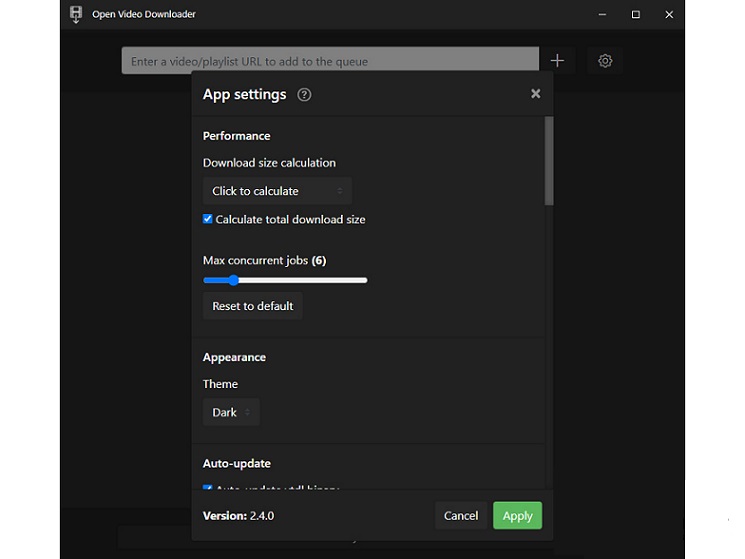Minimize the Open Video Downloader window
Image resolution: width=745 pixels, height=559 pixels.
pos(602,15)
